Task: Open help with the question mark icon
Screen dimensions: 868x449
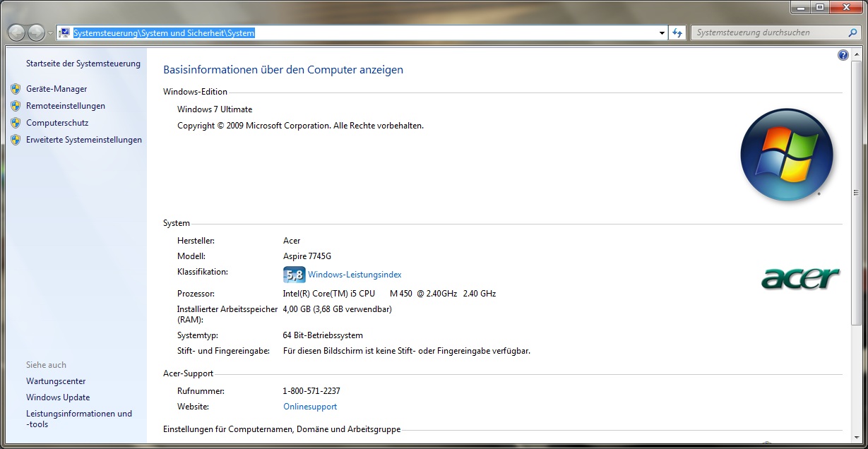Action: point(843,55)
